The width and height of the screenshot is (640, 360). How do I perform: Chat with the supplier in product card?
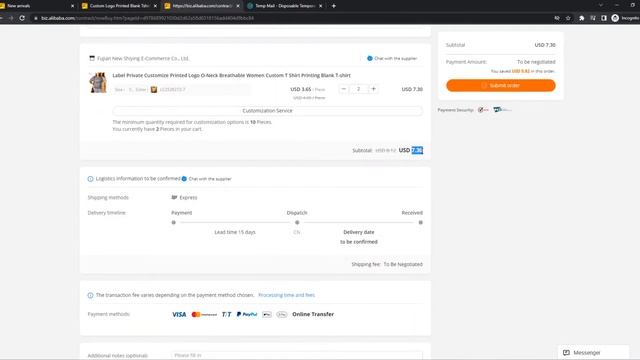(x=392, y=58)
